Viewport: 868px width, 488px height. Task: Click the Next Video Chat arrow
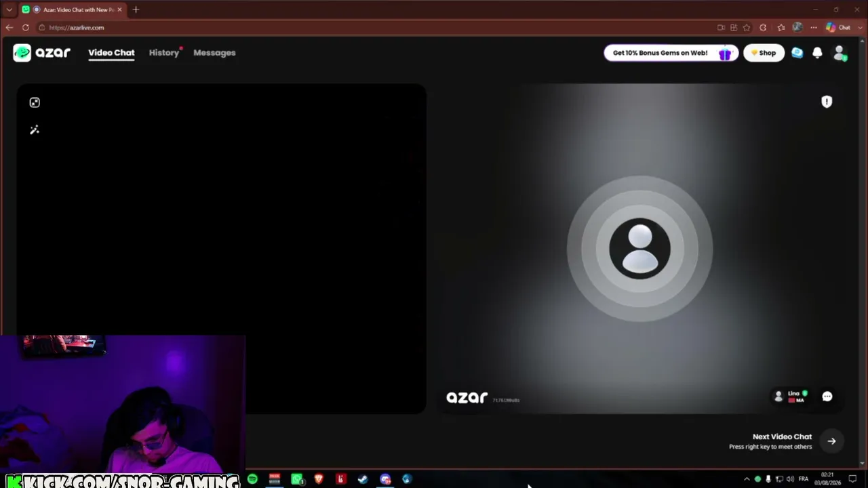point(831,441)
